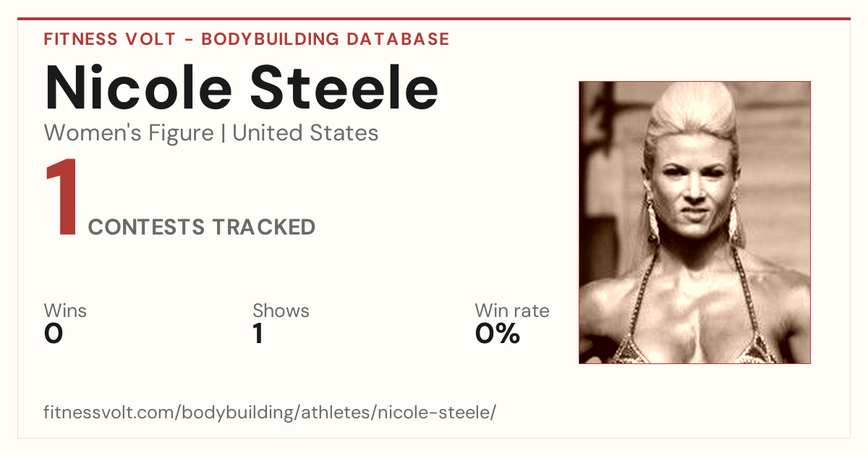Click the red line atop the card
The image size is (868, 456).
point(434,19)
